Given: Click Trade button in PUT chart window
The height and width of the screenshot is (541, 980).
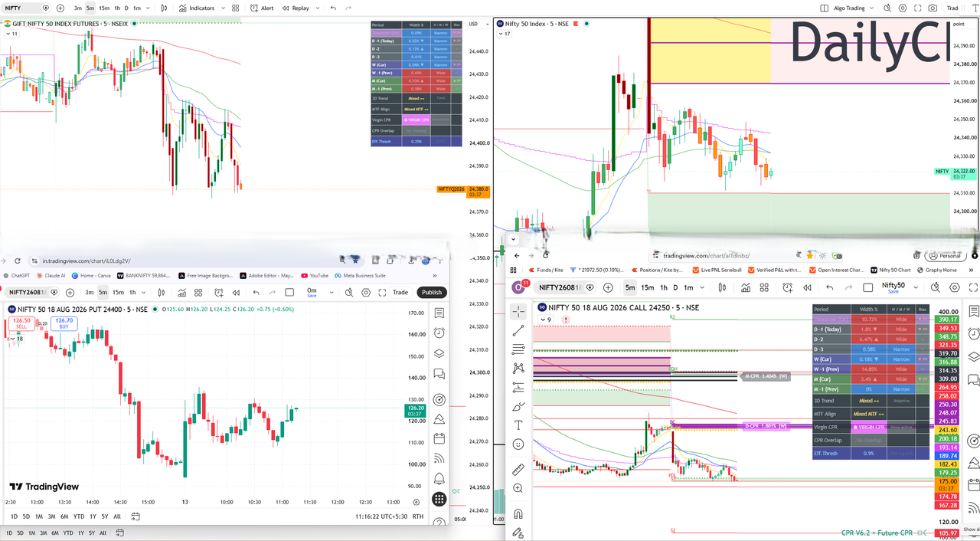Looking at the screenshot, I should 400,292.
